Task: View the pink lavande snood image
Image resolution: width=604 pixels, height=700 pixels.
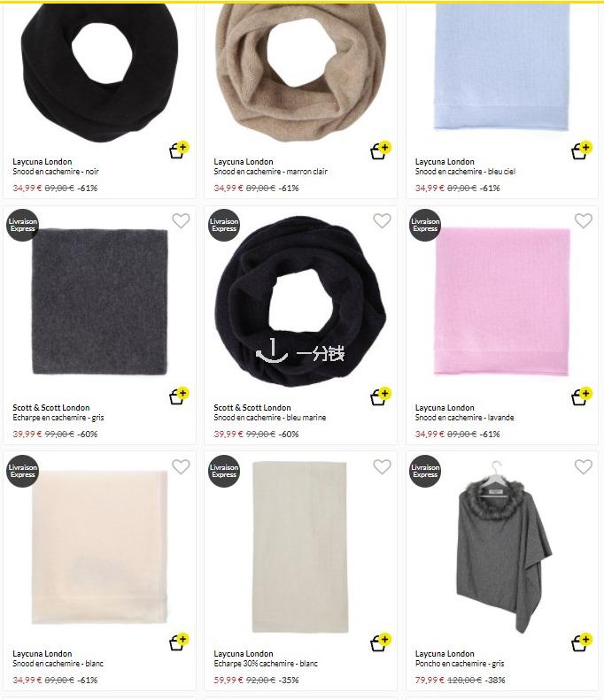Action: point(502,302)
